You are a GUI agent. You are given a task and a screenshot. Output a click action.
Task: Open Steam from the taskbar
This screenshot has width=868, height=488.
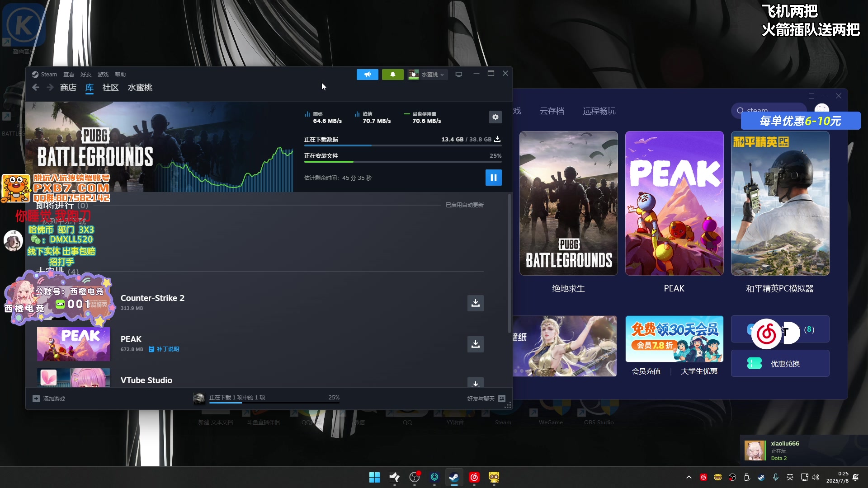click(x=454, y=477)
